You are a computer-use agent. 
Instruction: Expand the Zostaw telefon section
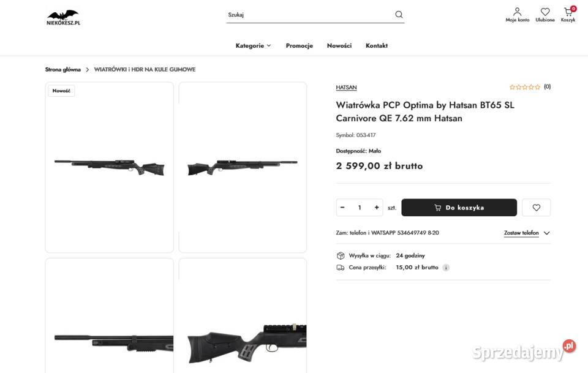[527, 233]
